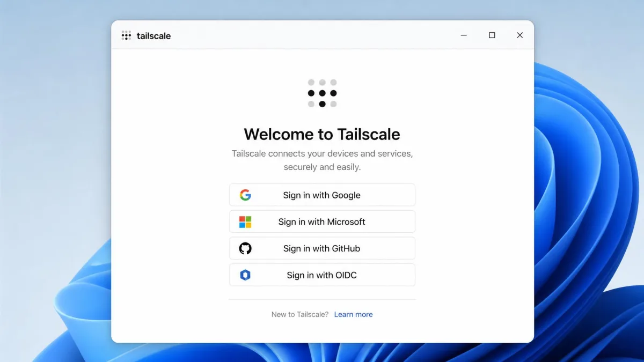The height and width of the screenshot is (362, 644).
Task: Click the 'Tailscale connects your devices' description
Action: click(322, 160)
